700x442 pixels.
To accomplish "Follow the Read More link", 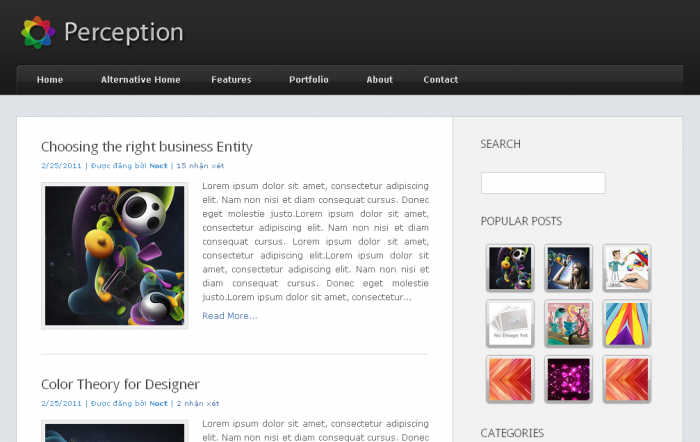I will pyautogui.click(x=229, y=316).
